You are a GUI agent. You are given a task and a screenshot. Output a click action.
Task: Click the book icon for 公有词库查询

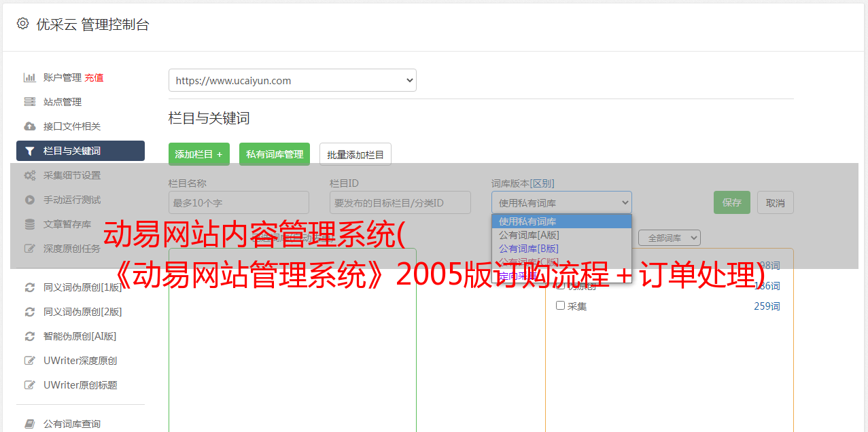(29, 424)
